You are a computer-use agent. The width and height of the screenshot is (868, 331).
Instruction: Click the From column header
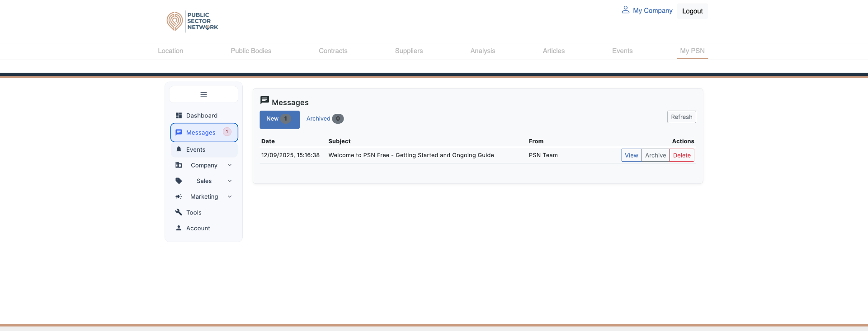click(x=536, y=141)
